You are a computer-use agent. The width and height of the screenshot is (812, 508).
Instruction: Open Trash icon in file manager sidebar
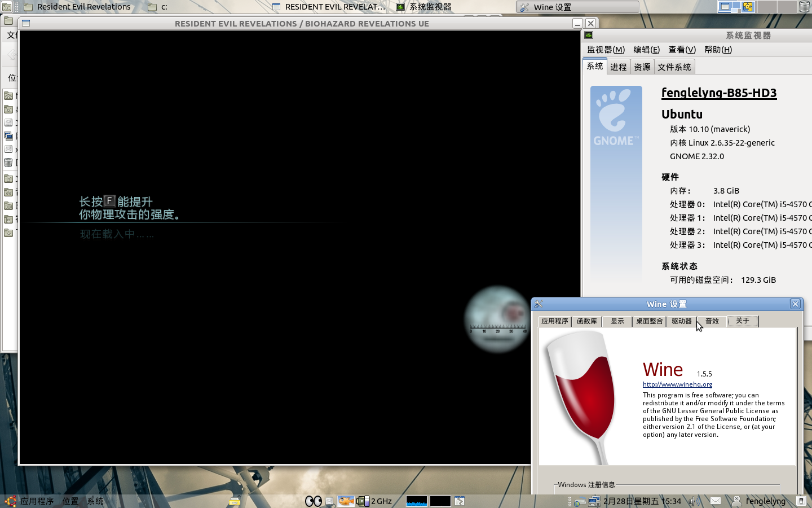[8, 162]
